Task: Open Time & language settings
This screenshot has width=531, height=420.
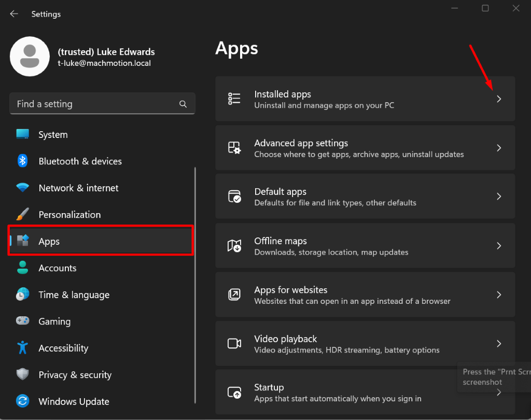Action: click(74, 295)
